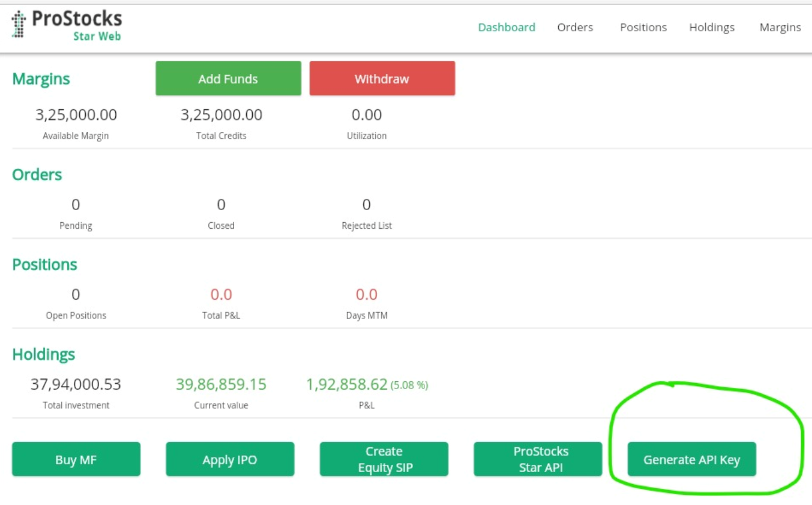The width and height of the screenshot is (812, 505).
Task: Click Current value 39,86,859.15
Action: coord(221,384)
